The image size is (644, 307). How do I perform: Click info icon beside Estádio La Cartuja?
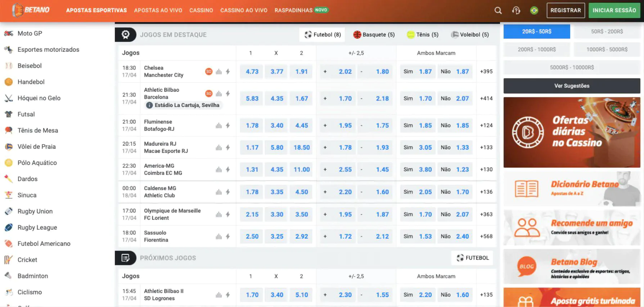pyautogui.click(x=149, y=105)
